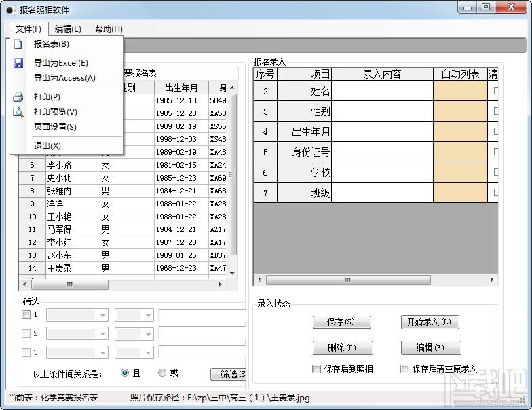532x410 pixels.
Task: Select roster row 李小路
Action: pos(122,166)
